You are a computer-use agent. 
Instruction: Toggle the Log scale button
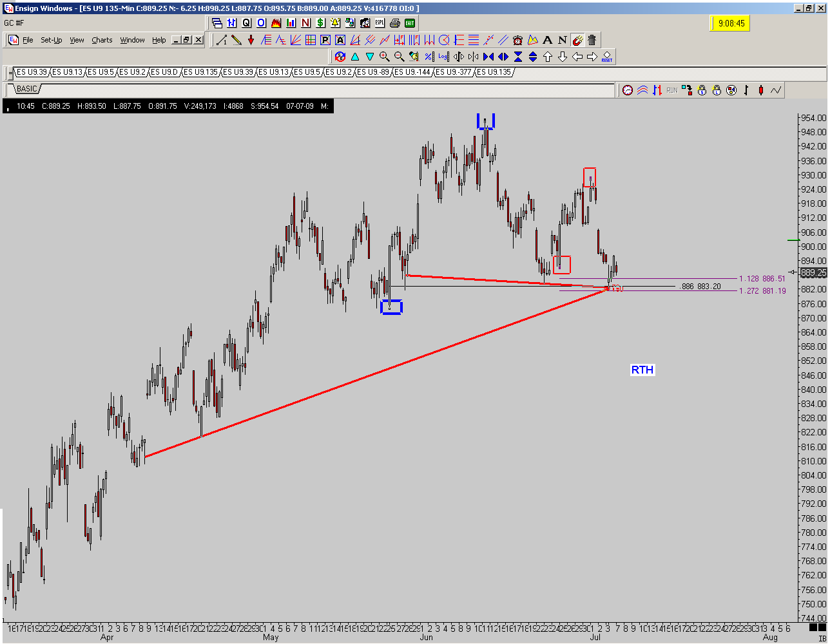point(443,57)
